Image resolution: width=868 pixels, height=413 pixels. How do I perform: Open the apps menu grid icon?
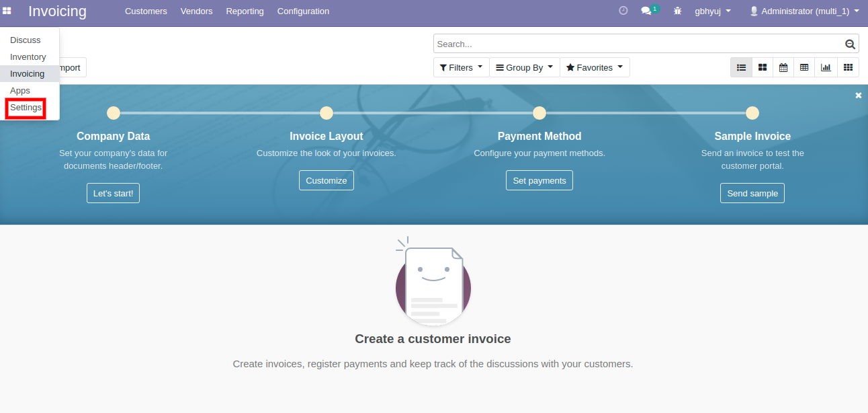point(7,11)
